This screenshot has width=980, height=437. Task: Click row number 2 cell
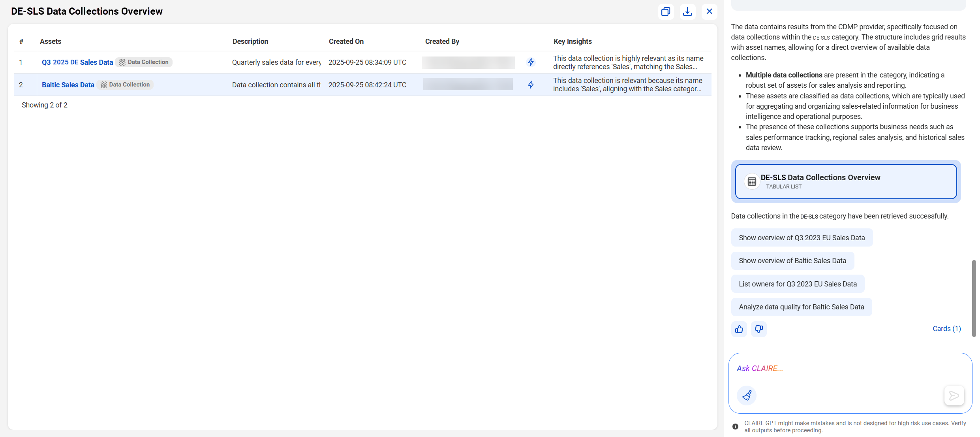pos(21,85)
